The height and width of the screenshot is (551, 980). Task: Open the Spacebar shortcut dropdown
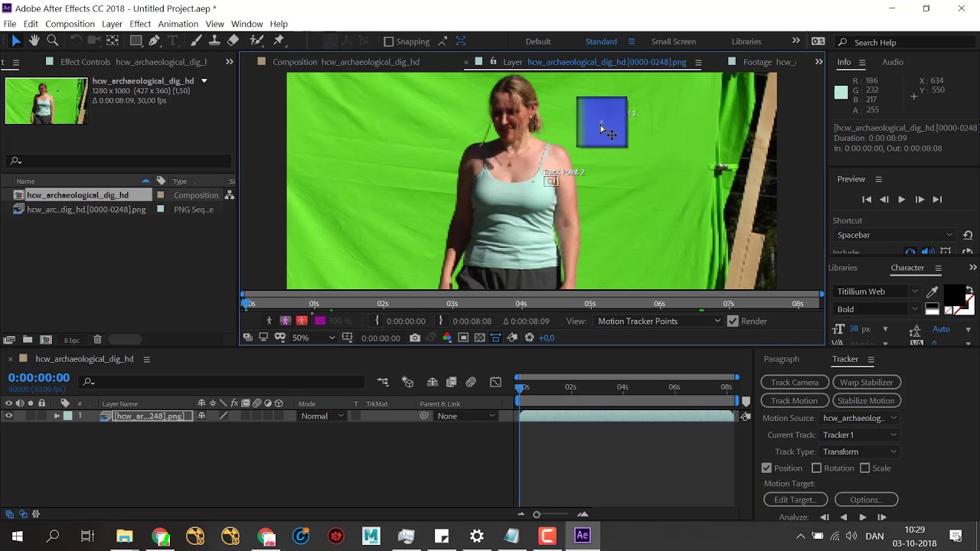[894, 235]
